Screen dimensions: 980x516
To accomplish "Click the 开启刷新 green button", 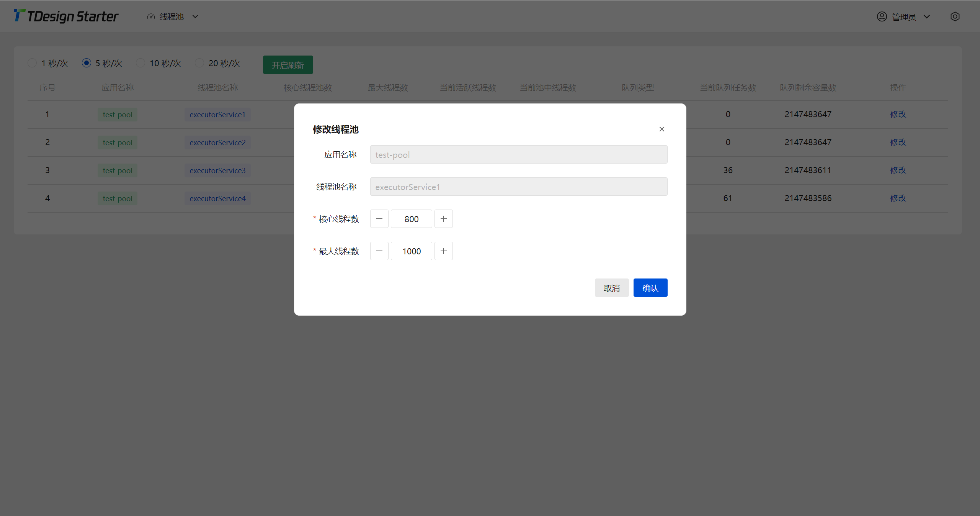I will coord(287,65).
